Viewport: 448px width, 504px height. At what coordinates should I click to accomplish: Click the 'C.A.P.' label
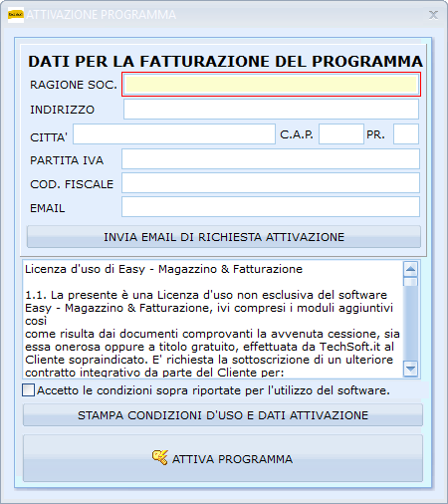click(x=297, y=134)
